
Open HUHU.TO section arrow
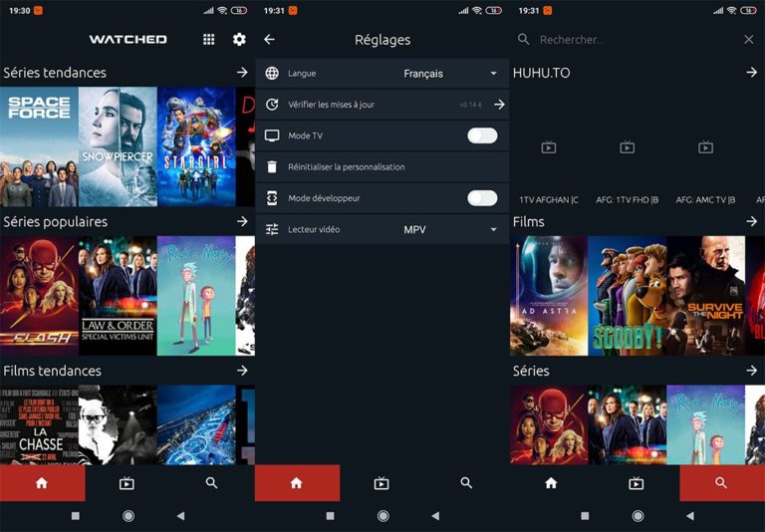click(x=752, y=73)
